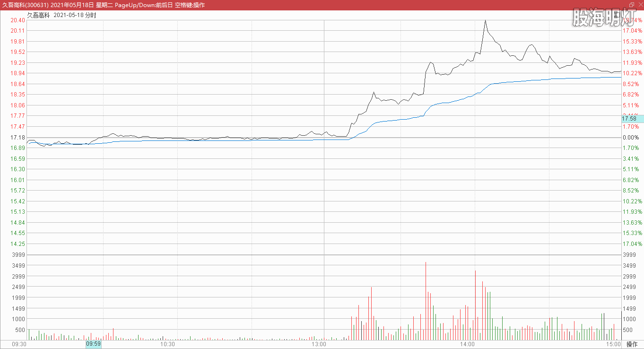Click the 16.30 price axis label
Image resolution: width=644 pixels, height=349 pixels.
coord(18,169)
